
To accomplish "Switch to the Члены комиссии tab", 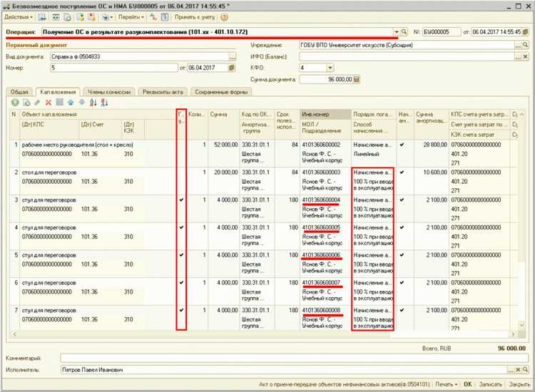I will [x=109, y=92].
